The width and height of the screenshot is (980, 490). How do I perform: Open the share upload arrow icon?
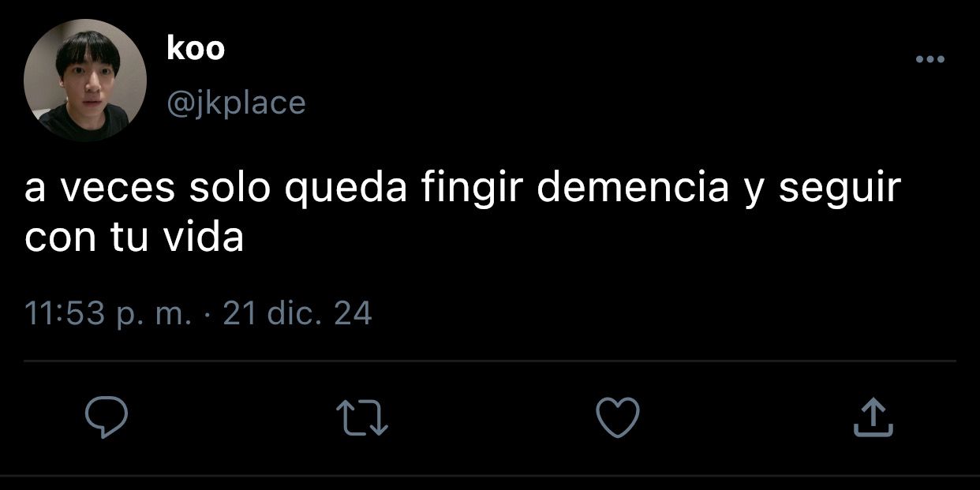pyautogui.click(x=873, y=417)
